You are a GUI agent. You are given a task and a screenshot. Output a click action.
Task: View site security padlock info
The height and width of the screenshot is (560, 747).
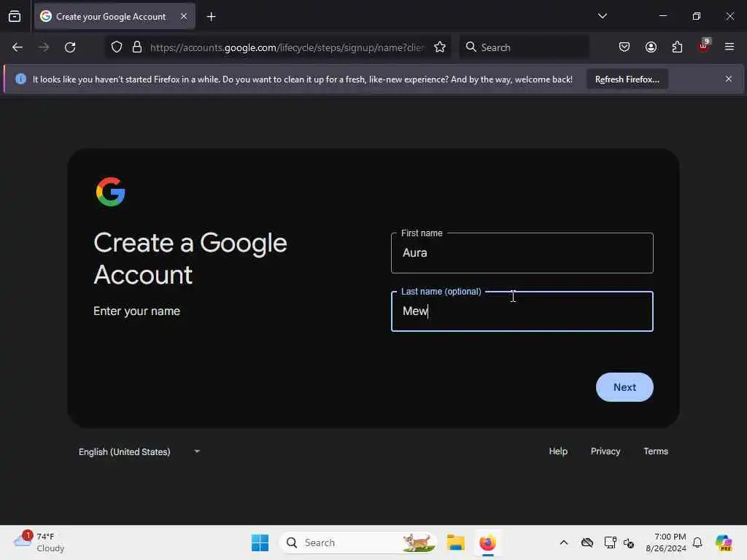coord(137,47)
